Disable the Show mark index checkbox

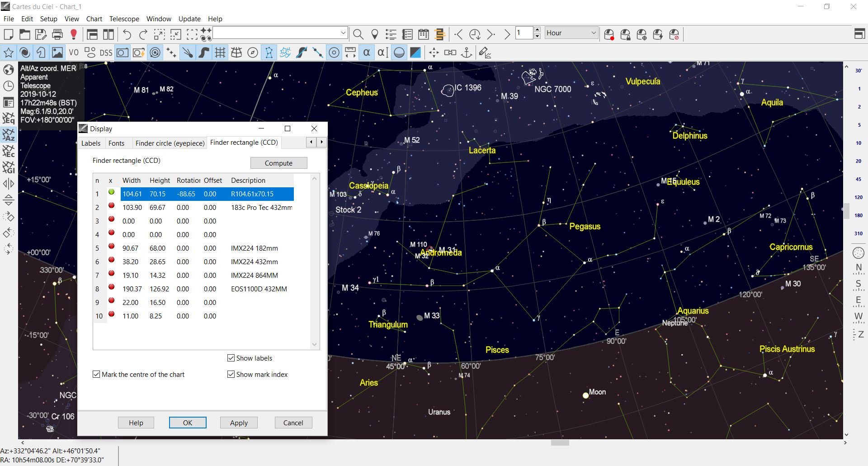coord(231,374)
